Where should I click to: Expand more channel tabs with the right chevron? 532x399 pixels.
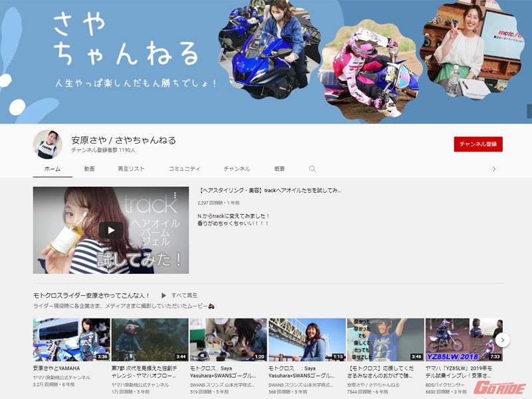[493, 169]
